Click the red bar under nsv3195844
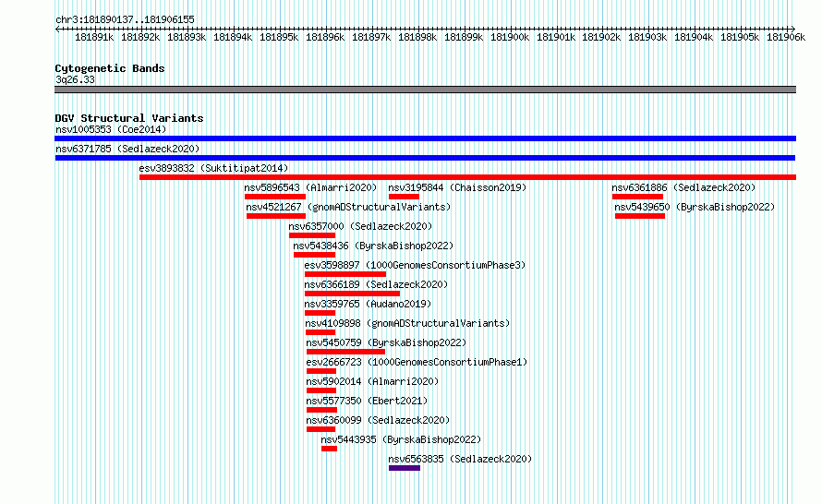The image size is (822, 504). [x=404, y=197]
